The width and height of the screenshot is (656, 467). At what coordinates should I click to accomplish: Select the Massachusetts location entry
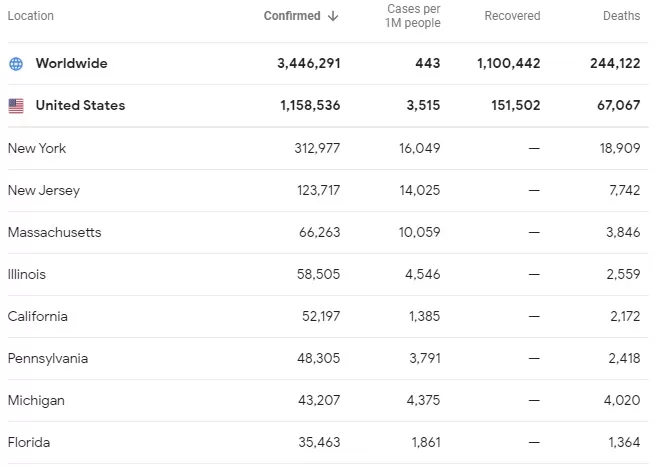pyautogui.click(x=54, y=232)
